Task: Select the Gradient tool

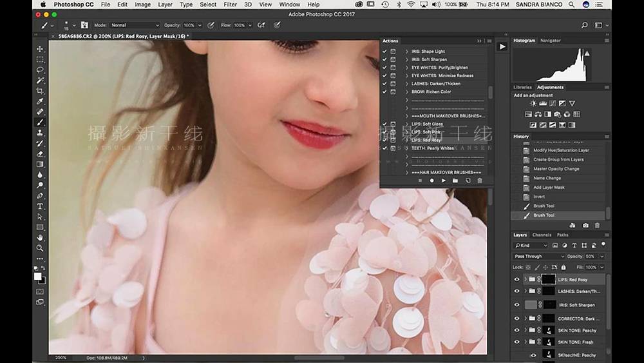Action: [40, 164]
